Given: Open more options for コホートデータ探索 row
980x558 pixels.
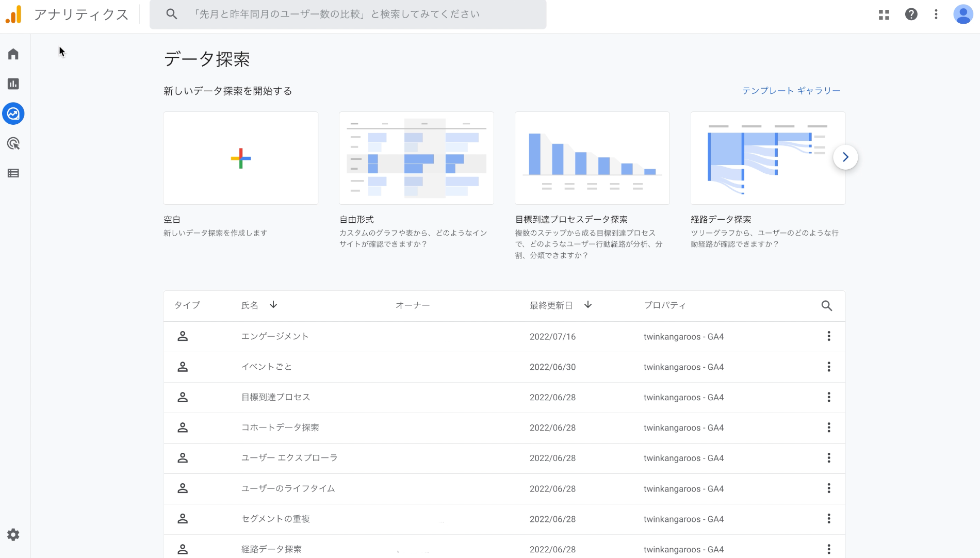Looking at the screenshot, I should [829, 428].
